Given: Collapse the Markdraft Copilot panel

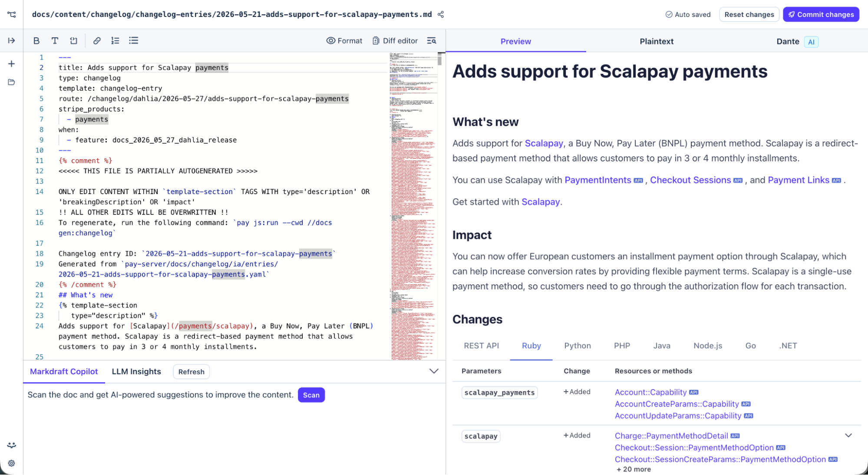Looking at the screenshot, I should (434, 371).
